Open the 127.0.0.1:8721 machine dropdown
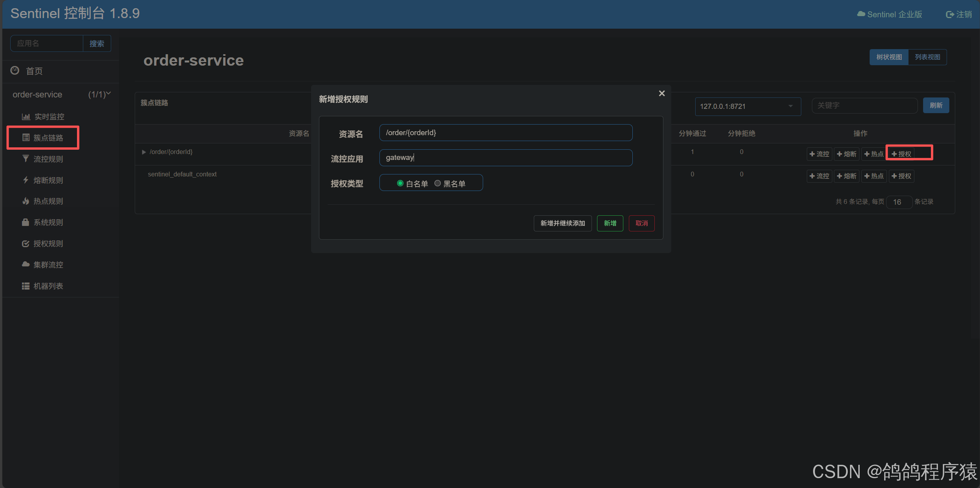The height and width of the screenshot is (488, 980). coord(747,106)
